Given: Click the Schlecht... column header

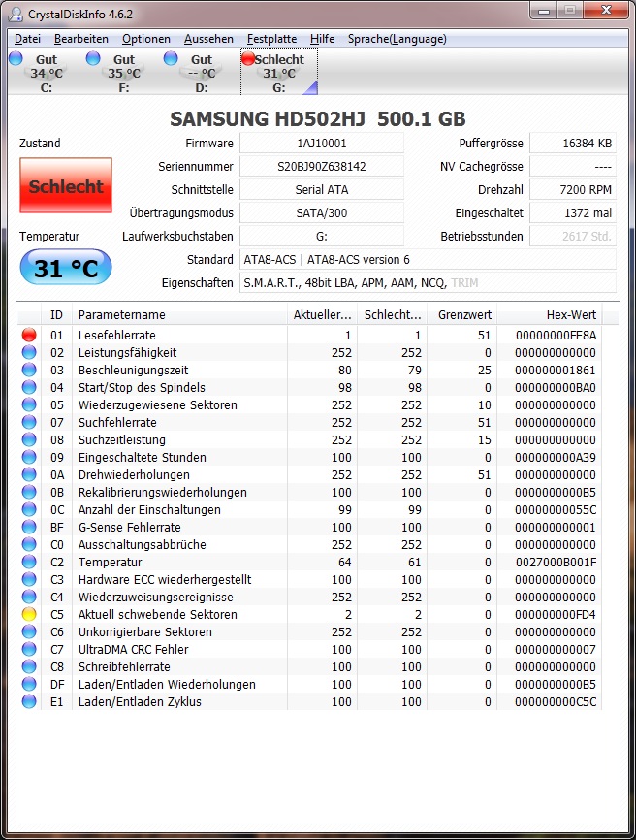Looking at the screenshot, I should 393,315.
